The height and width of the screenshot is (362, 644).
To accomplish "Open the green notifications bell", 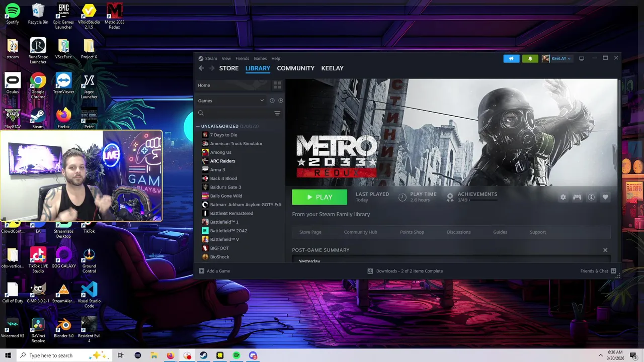I will tap(530, 58).
